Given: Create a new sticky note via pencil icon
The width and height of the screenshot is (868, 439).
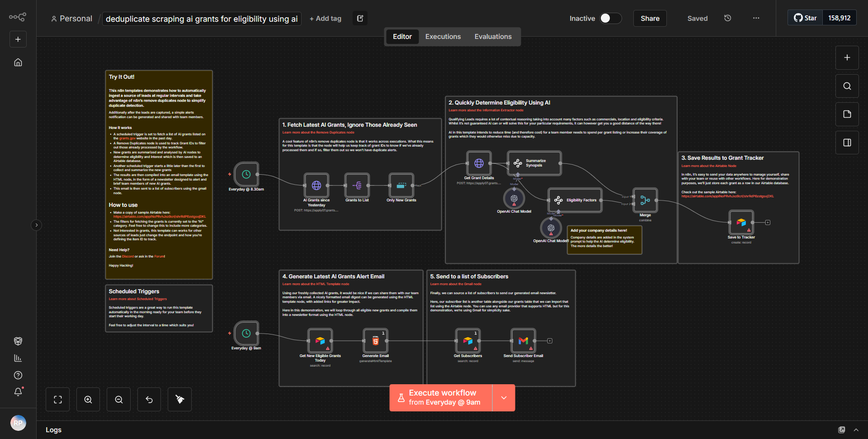Looking at the screenshot, I should click(x=360, y=18).
